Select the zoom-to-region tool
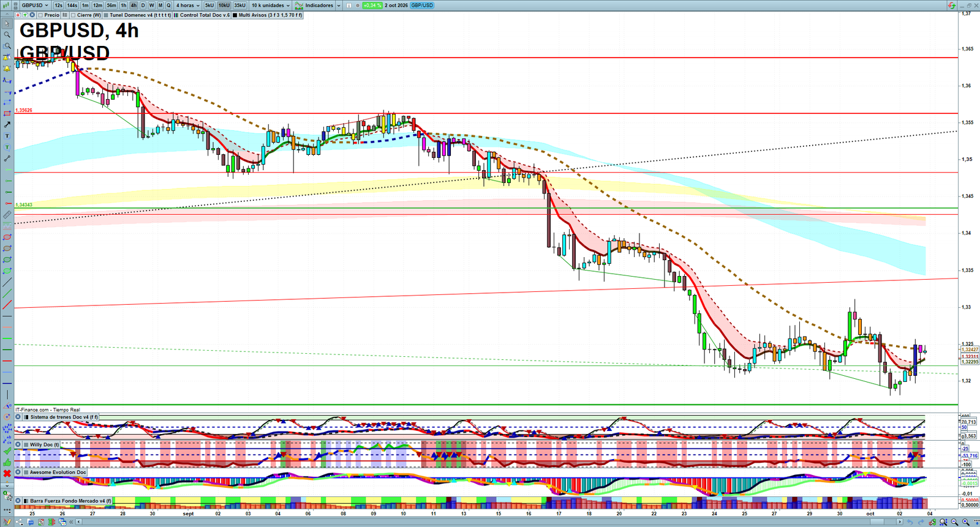Image resolution: width=980 pixels, height=527 pixels. 7,46
